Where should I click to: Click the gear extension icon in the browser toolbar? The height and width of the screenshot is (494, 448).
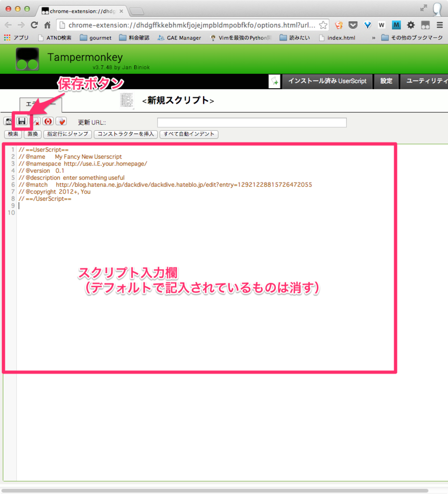410,25
